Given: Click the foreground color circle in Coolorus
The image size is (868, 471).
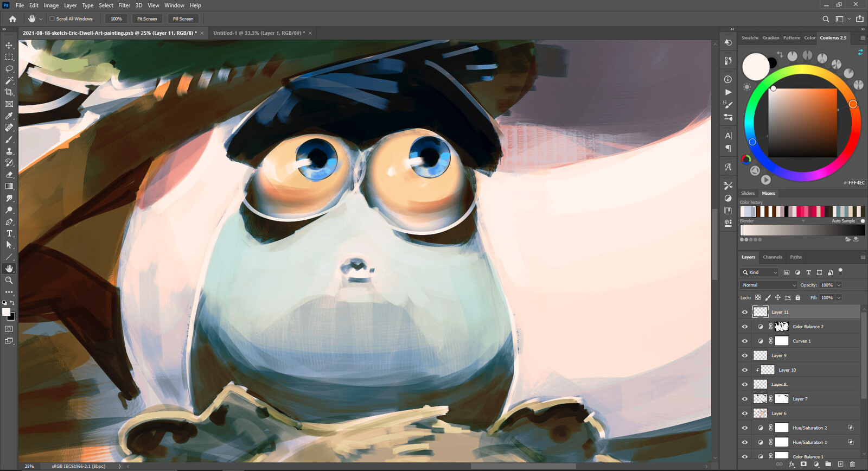Looking at the screenshot, I should (756, 67).
